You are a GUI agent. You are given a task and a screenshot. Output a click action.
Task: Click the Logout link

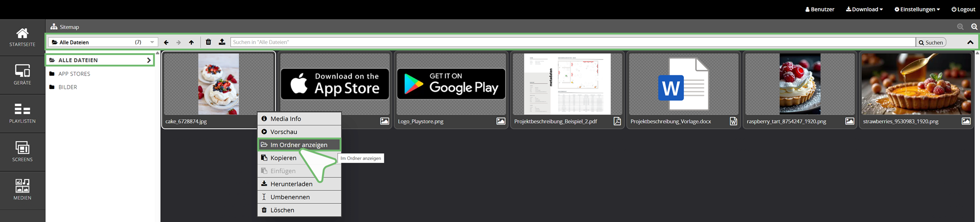(963, 9)
